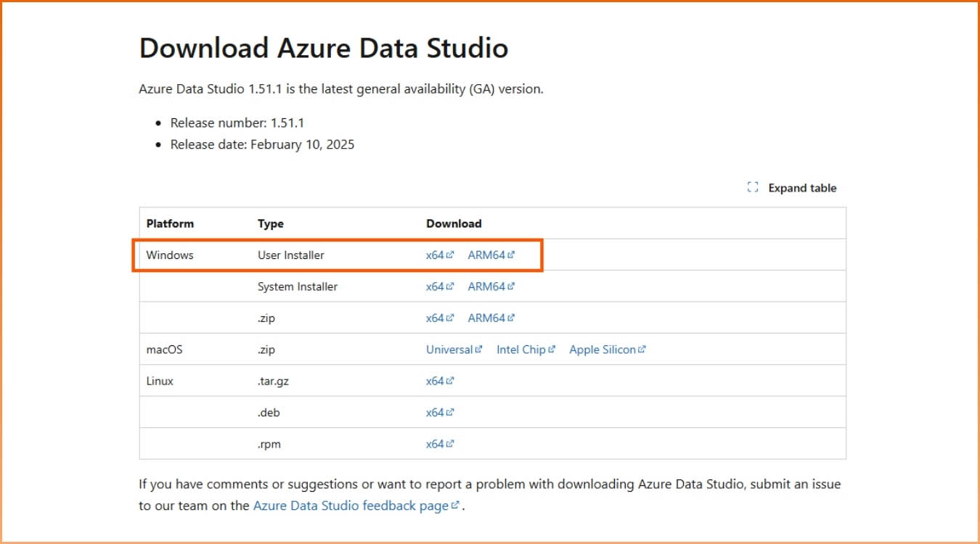Open Azure Data Studio feedback page link
Screen dimensions: 980x544
tap(356, 506)
